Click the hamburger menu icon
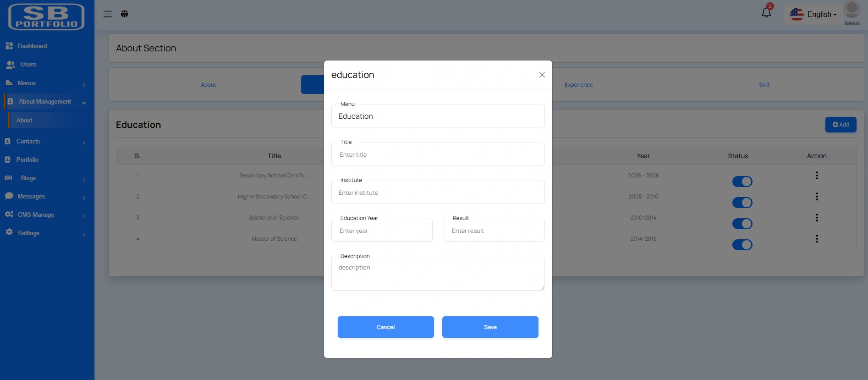The width and height of the screenshot is (868, 380). [x=108, y=14]
